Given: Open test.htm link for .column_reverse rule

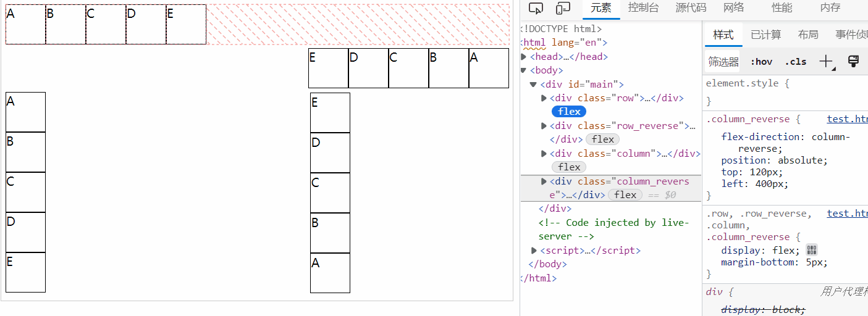Looking at the screenshot, I should pyautogui.click(x=847, y=119).
